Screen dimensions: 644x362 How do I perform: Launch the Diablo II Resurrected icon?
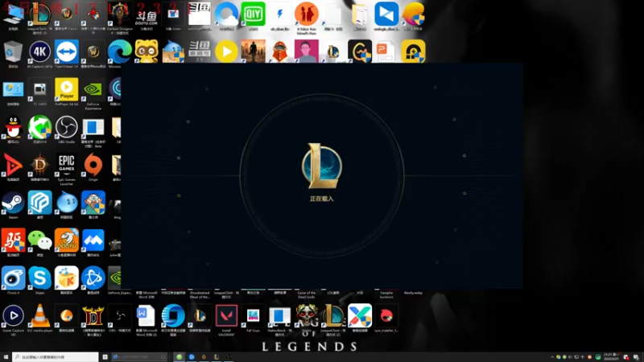pyautogui.click(x=93, y=317)
